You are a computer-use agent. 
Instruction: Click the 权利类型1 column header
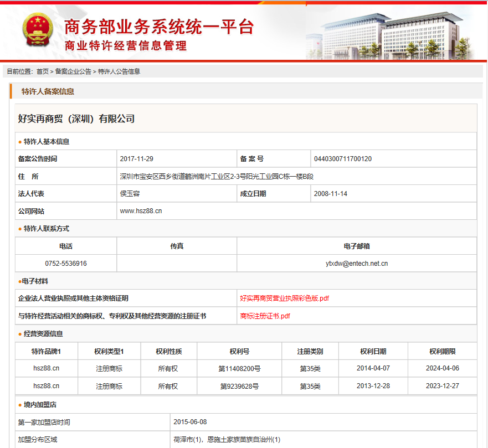point(109,351)
